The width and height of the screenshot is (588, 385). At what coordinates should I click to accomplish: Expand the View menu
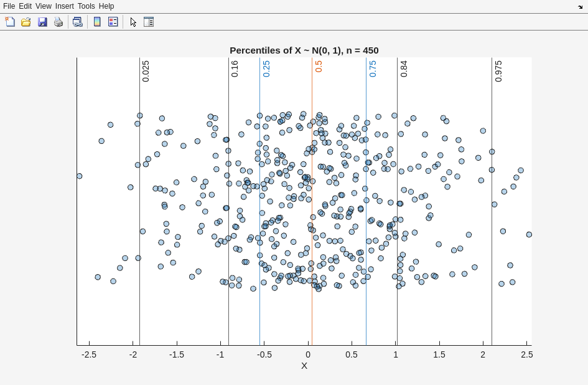(44, 6)
